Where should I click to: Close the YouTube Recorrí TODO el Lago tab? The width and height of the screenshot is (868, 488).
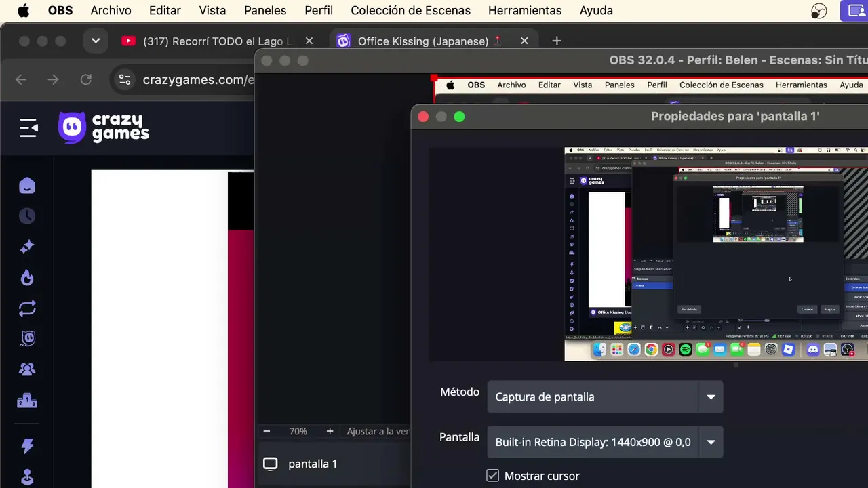pos(309,41)
